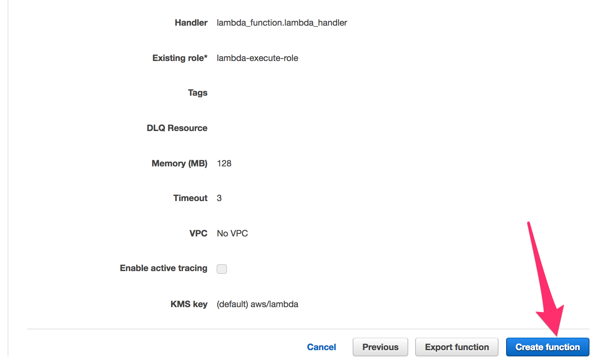Click the Memory value 128

coord(224,163)
